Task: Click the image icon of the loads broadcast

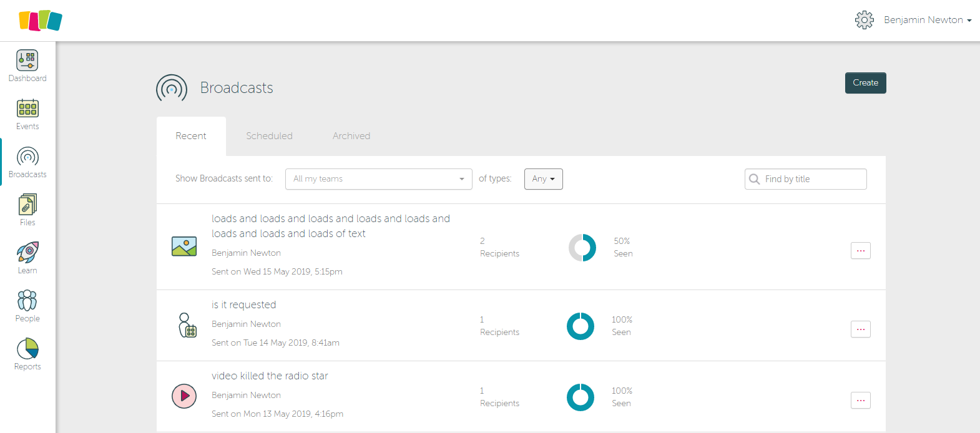Action: (x=184, y=246)
